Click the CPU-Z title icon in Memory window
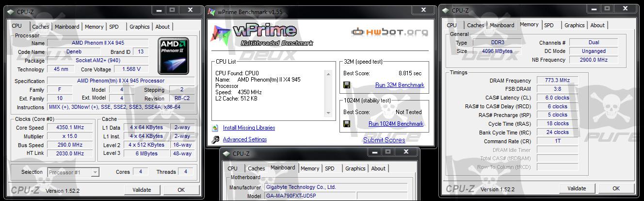Image resolution: width=644 pixels, height=201 pixels. (445, 10)
